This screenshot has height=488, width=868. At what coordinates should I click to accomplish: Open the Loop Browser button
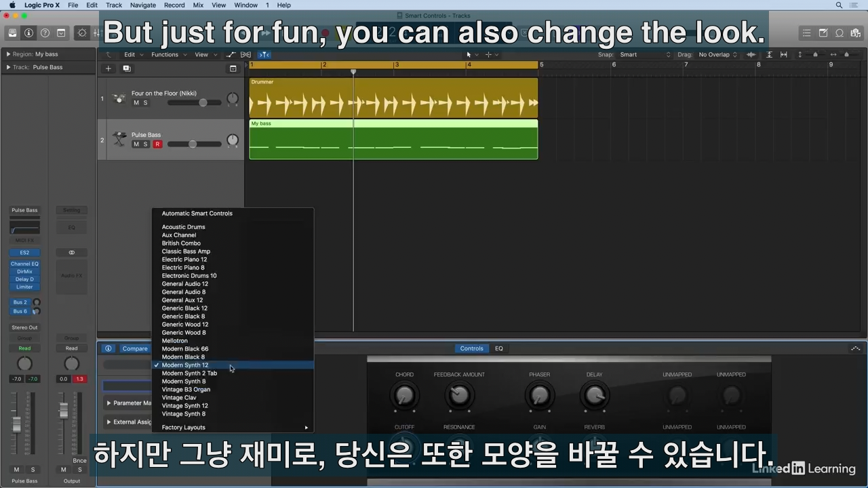click(x=840, y=33)
